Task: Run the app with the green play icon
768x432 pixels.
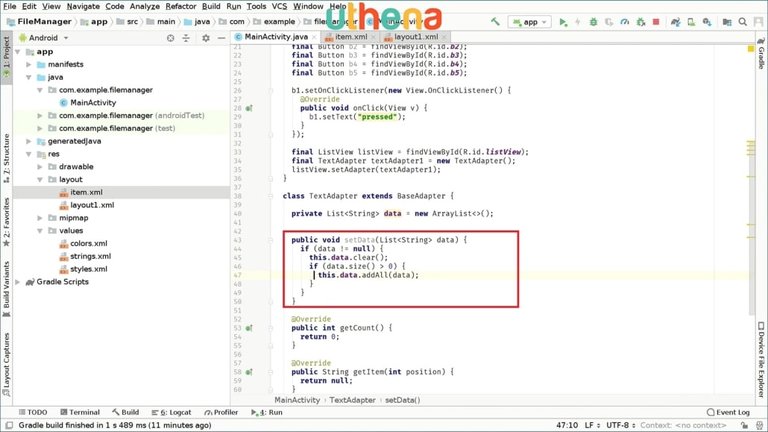Action: pos(563,21)
